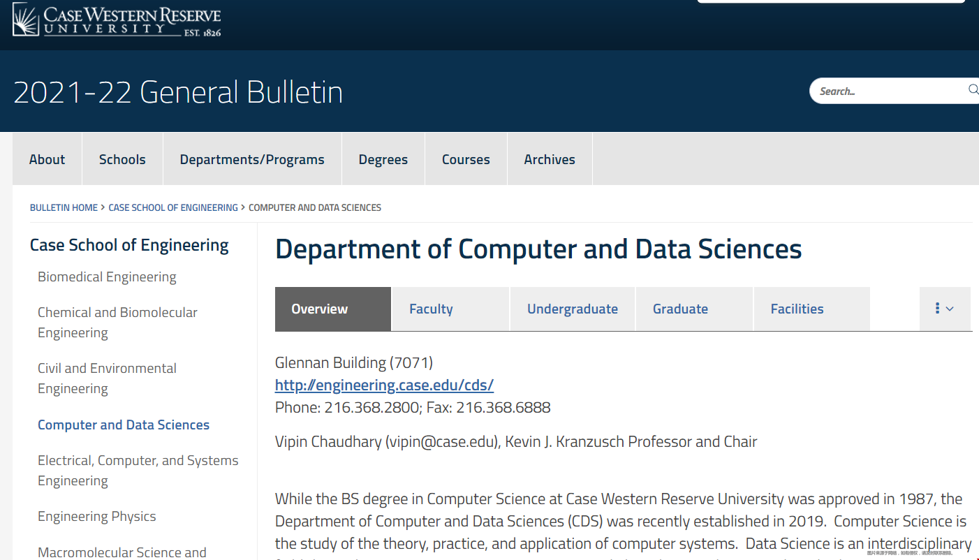The height and width of the screenshot is (560, 979).
Task: Open the Case School of Engineering sidebar heading
Action: 129,245
